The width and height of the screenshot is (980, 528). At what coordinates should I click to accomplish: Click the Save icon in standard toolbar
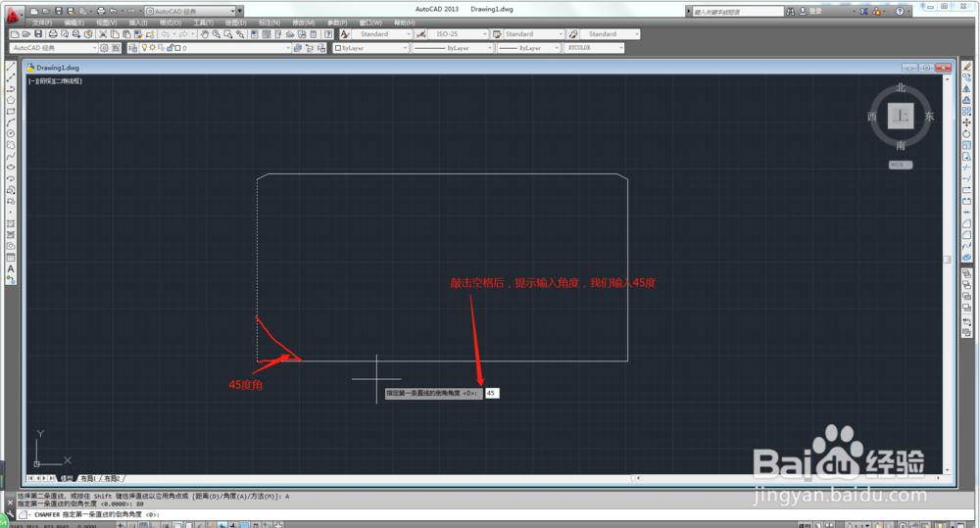[38, 33]
